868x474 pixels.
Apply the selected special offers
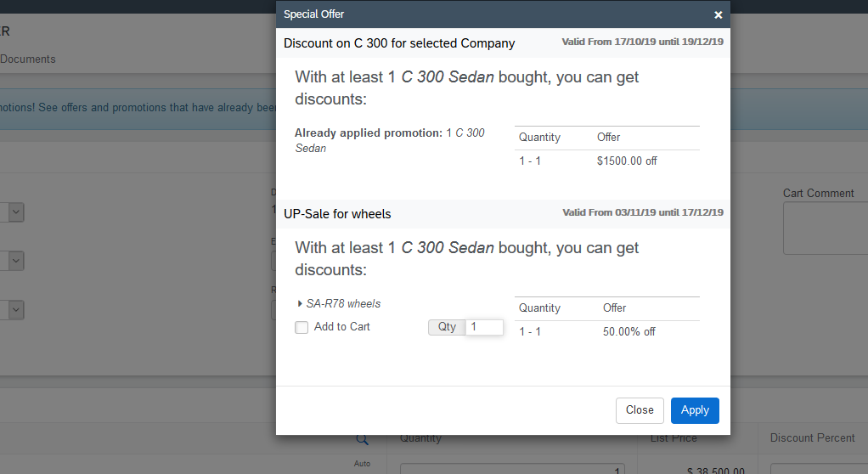coord(695,410)
